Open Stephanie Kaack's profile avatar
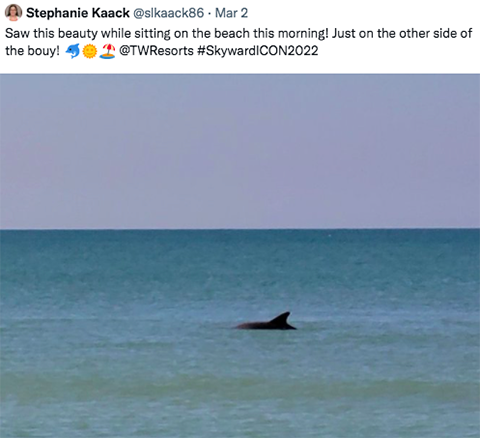This screenshot has width=480, height=438. (13, 12)
